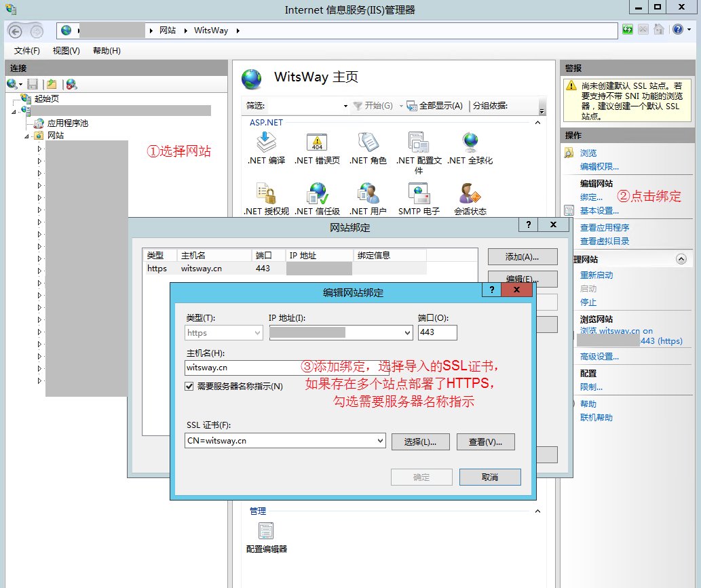This screenshot has width=701, height=588.
Task: Click the 限制... link
Action: pyautogui.click(x=591, y=387)
